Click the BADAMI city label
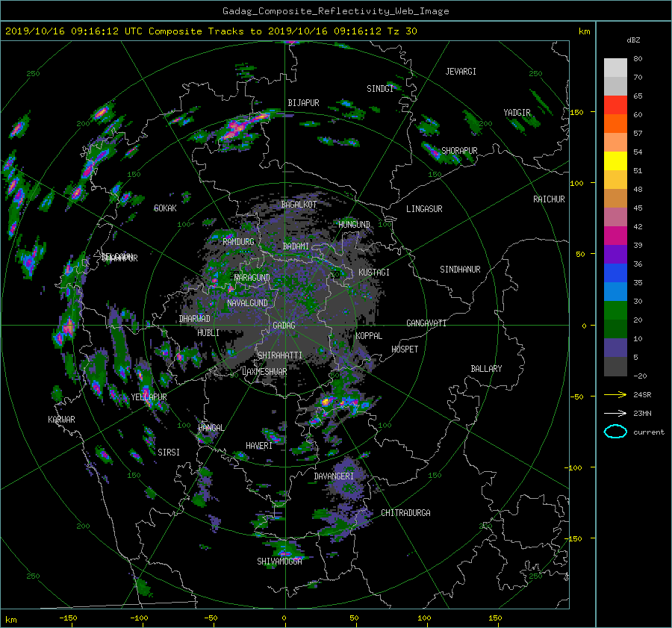This screenshot has width=672, height=628. 296,246
